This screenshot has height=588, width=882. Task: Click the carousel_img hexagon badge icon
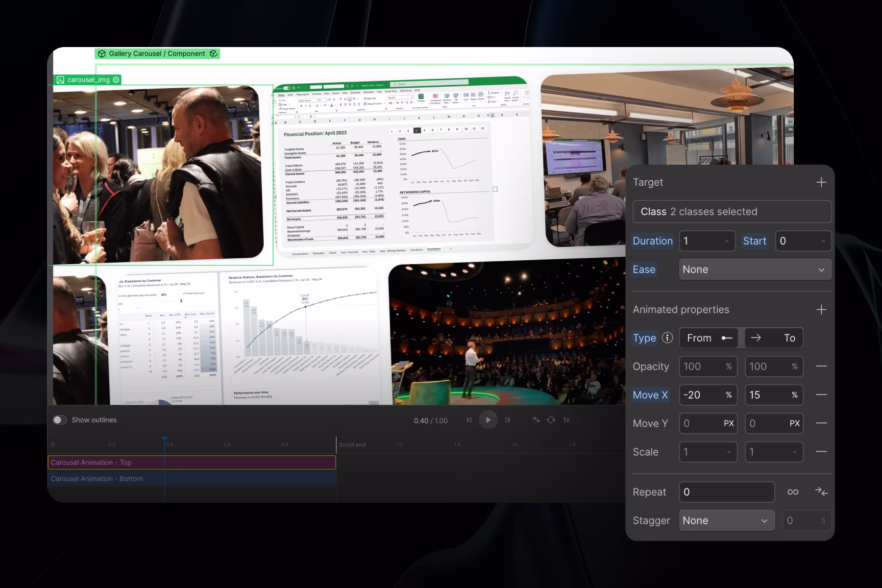[116, 80]
